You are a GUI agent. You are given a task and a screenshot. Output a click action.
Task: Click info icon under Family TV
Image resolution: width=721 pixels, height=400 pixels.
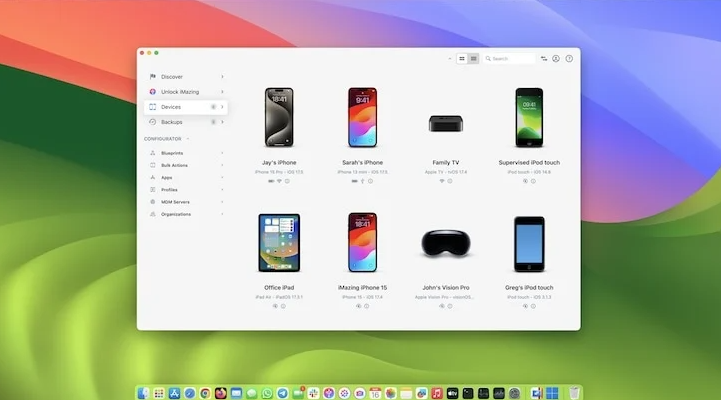pyautogui.click(x=450, y=181)
